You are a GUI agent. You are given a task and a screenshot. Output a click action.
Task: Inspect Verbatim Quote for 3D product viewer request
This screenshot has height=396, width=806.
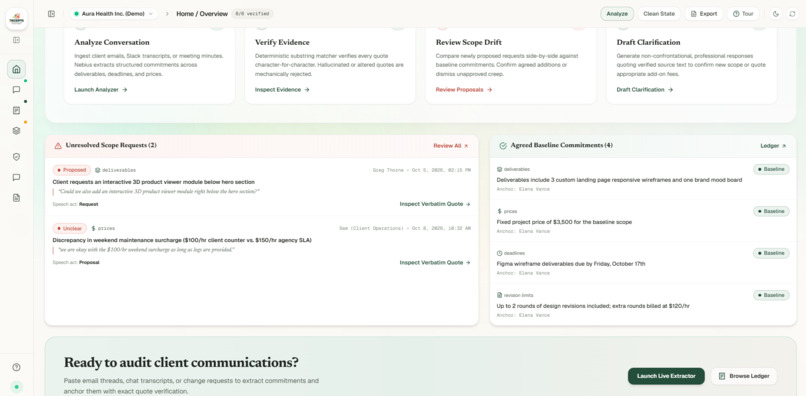click(x=435, y=204)
